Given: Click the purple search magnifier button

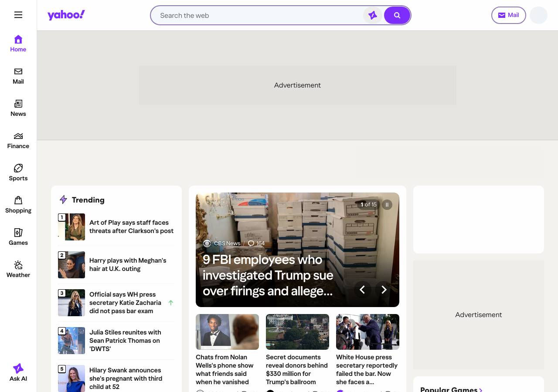Looking at the screenshot, I should (397, 15).
